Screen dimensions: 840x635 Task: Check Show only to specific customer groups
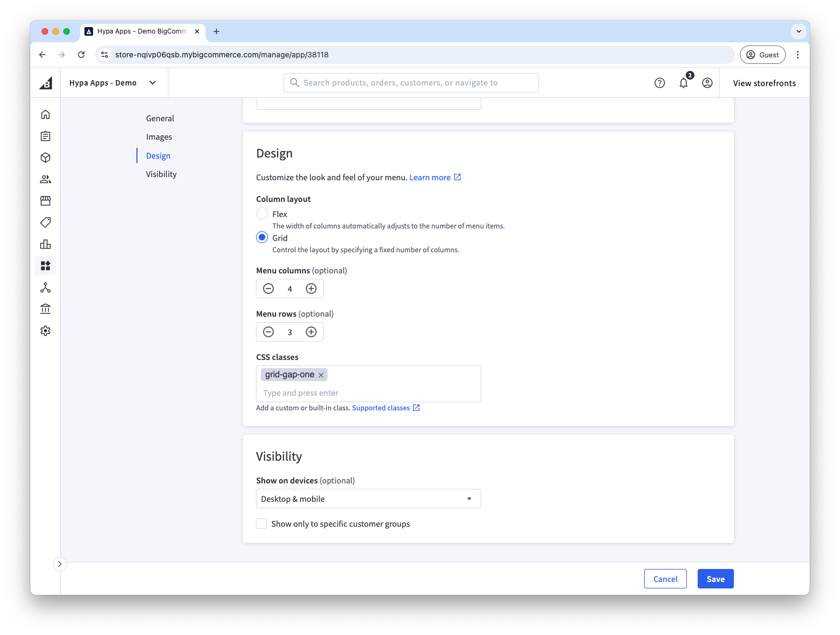(x=261, y=523)
